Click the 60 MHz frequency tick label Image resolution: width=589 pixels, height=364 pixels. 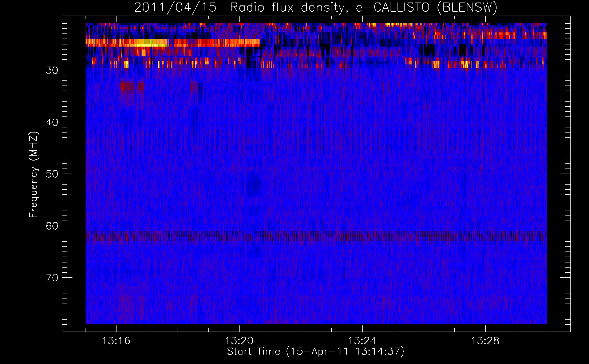52,226
